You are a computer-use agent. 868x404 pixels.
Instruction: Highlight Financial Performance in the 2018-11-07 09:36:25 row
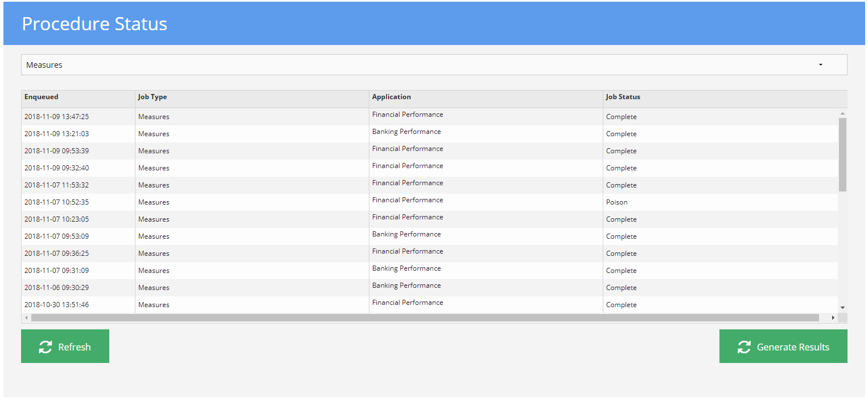pyautogui.click(x=408, y=251)
